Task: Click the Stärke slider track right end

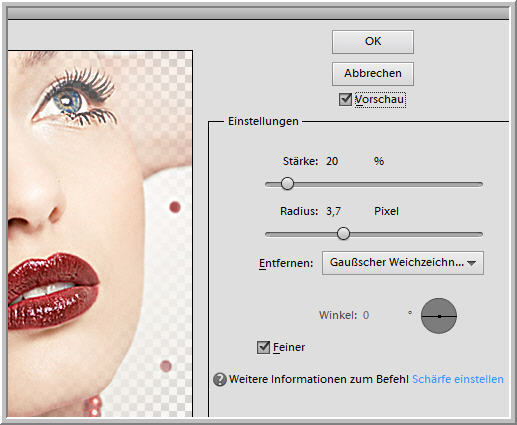Action: [x=480, y=184]
